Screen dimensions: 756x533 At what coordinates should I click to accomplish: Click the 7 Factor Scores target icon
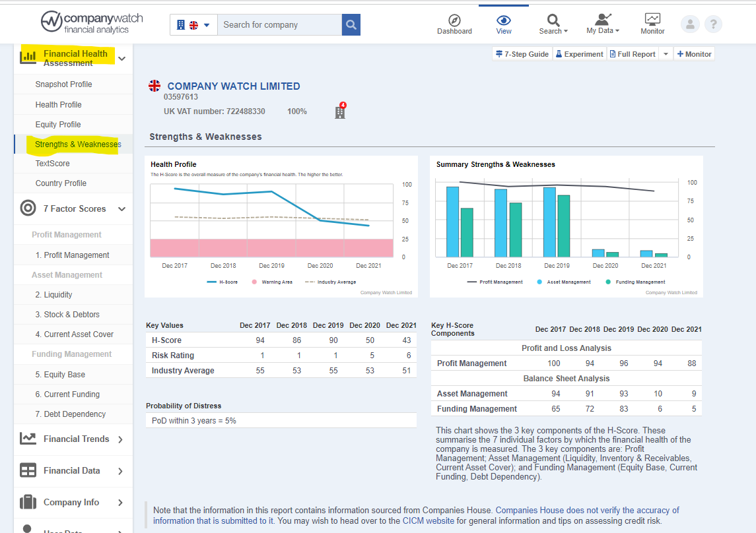click(x=28, y=208)
